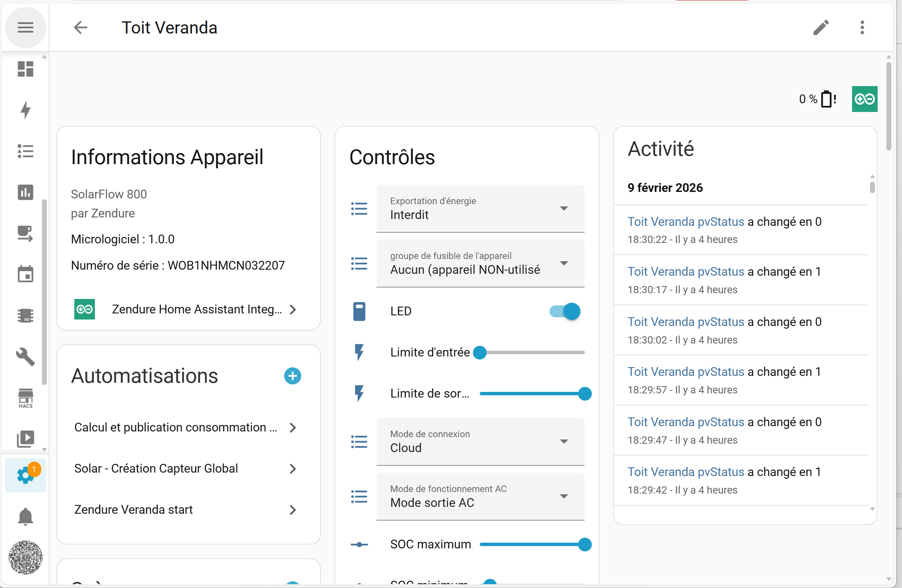Click the SOC maximum slider handle
Screen dimensions: 902x588
(x=585, y=544)
